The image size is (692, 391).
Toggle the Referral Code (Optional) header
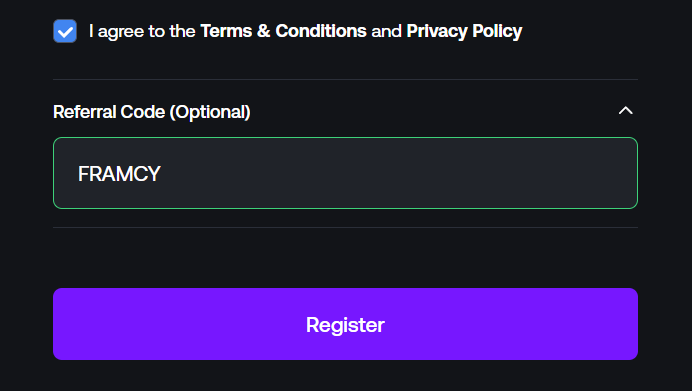[345, 111]
